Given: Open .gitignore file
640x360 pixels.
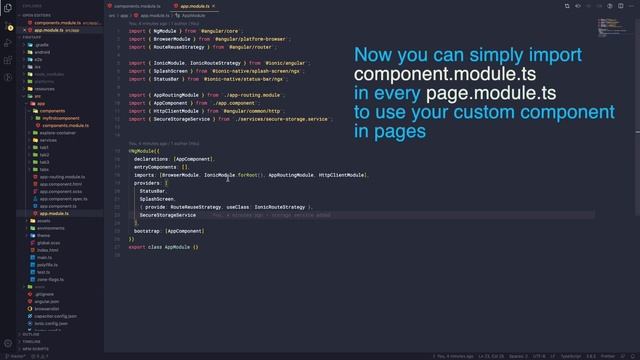Looking at the screenshot, I should [44, 294].
